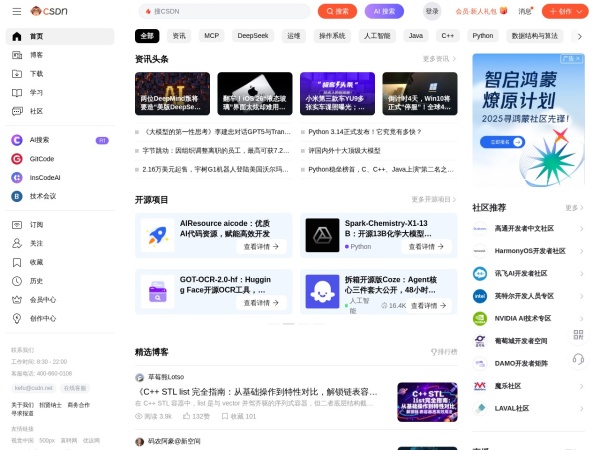Open 技术会议 icon in sidebar
This screenshot has height=450, width=600.
point(17,196)
